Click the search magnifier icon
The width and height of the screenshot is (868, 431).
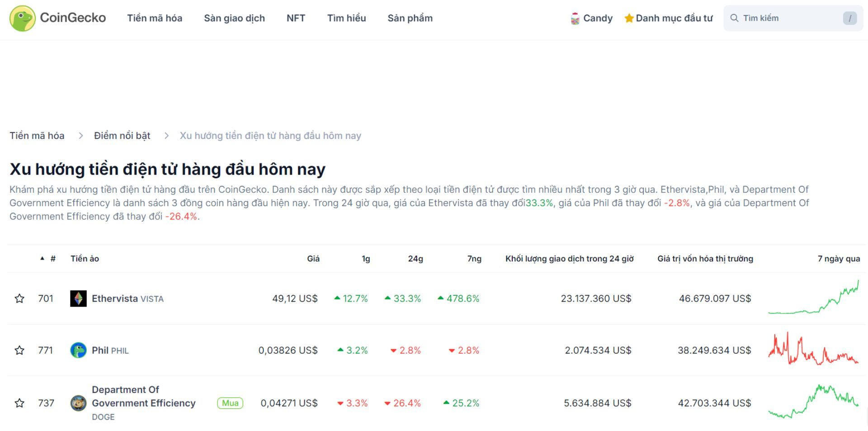pos(734,18)
